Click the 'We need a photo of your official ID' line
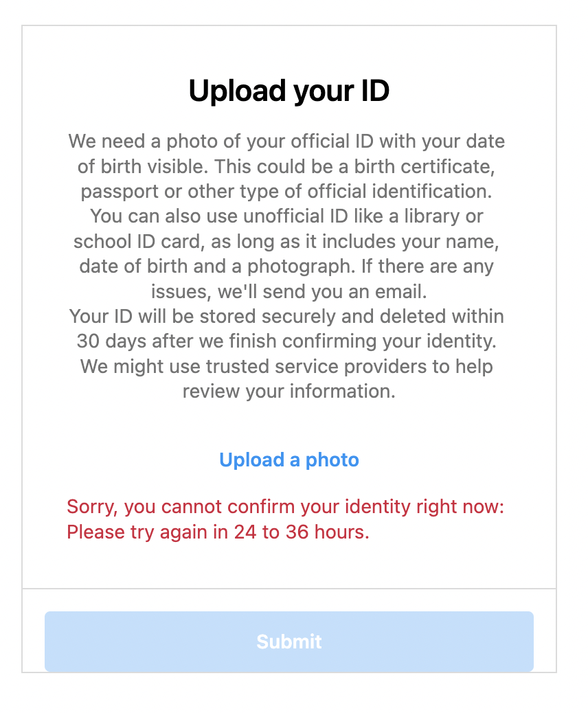The height and width of the screenshot is (713, 588). click(x=286, y=142)
